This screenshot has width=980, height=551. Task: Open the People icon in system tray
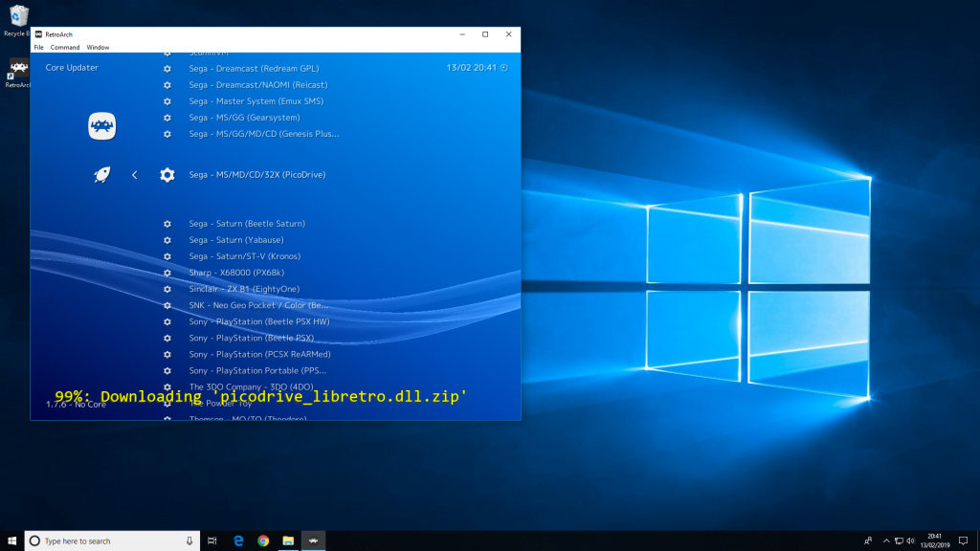point(868,541)
